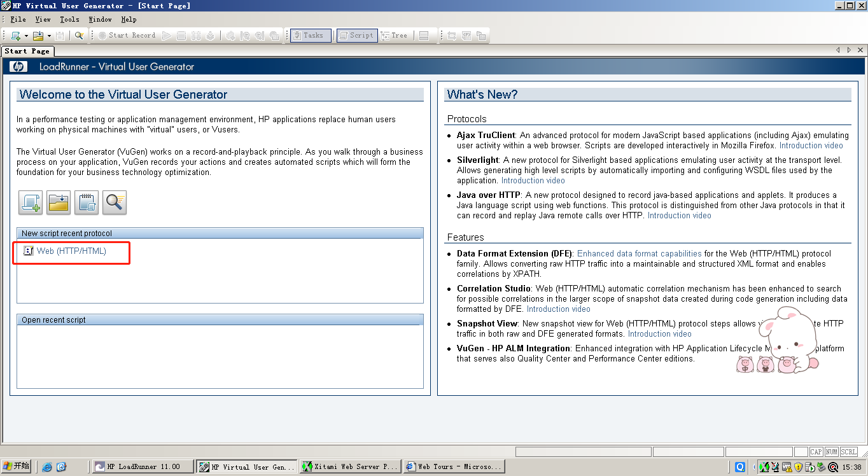Expand the Open Script dropdown arrow in toolbar

click(x=49, y=36)
